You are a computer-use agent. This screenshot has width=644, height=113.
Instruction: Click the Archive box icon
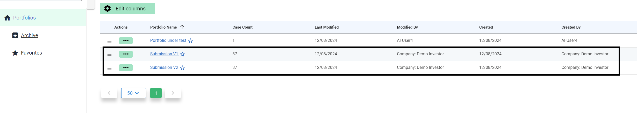point(15,35)
